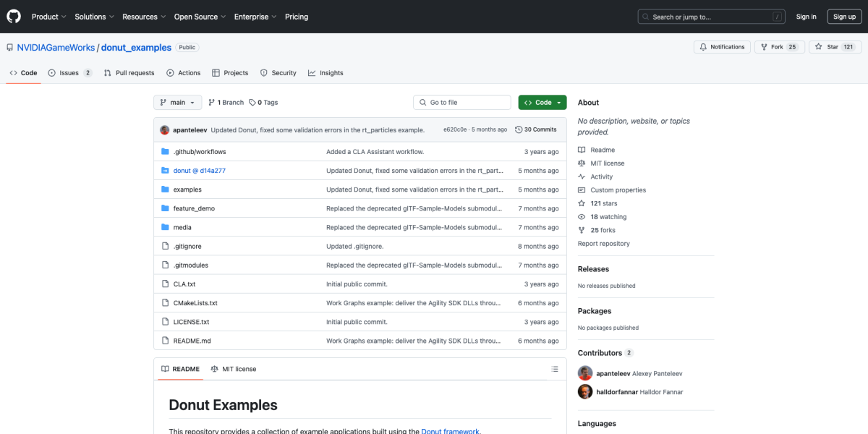The height and width of the screenshot is (434, 868).
Task: Expand the green Code dropdown button
Action: [x=542, y=103]
